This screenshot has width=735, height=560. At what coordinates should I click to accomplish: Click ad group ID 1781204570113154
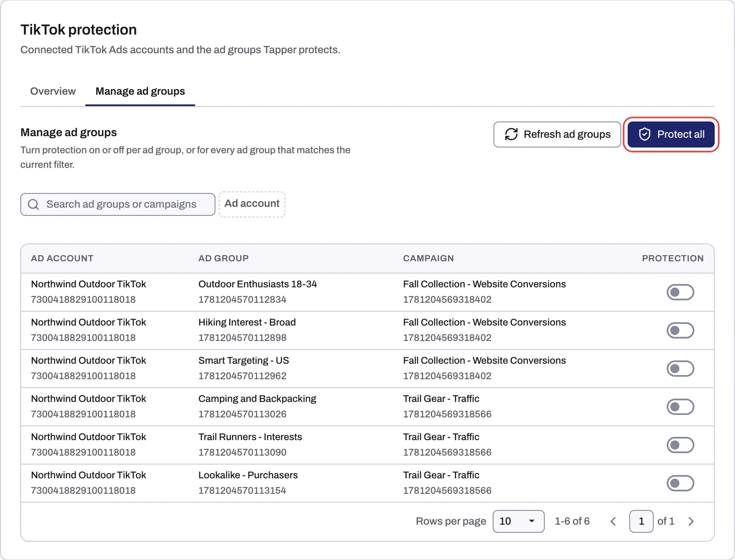242,490
